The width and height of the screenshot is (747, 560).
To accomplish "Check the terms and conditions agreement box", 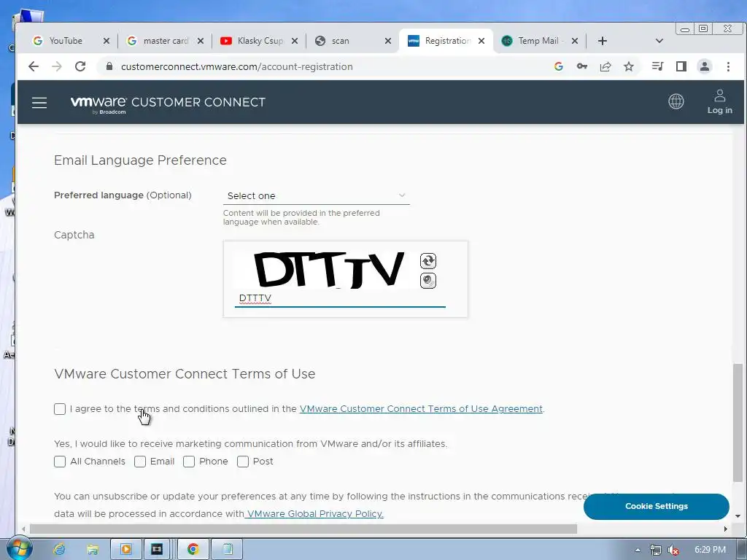I will point(60,409).
